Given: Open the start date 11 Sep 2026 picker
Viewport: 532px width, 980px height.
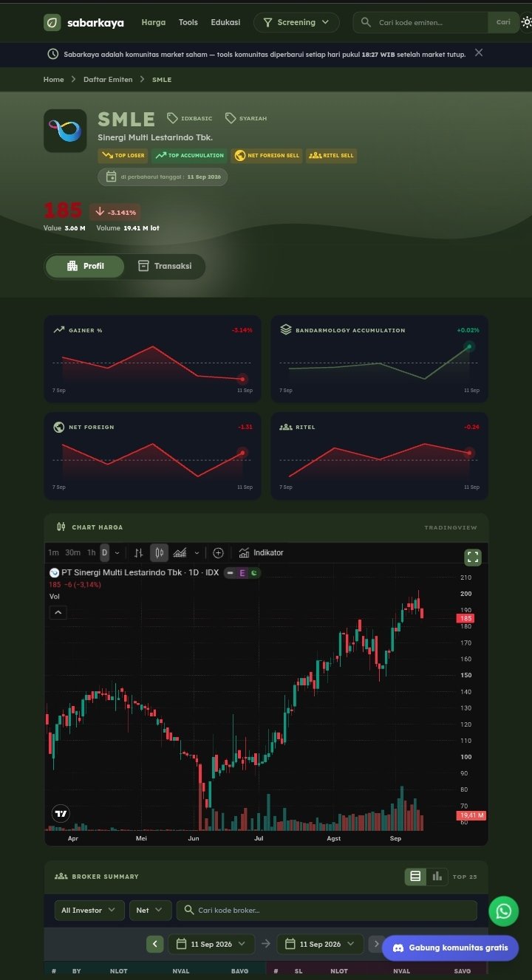Looking at the screenshot, I should click(211, 944).
